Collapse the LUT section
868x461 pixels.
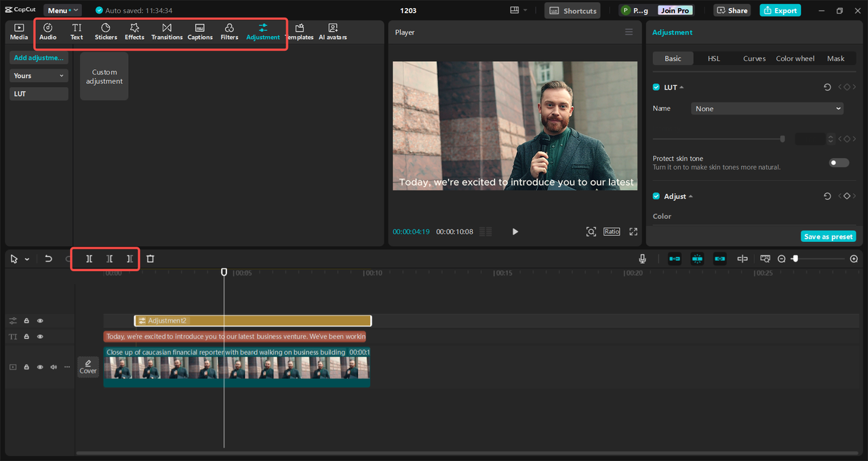pyautogui.click(x=682, y=87)
